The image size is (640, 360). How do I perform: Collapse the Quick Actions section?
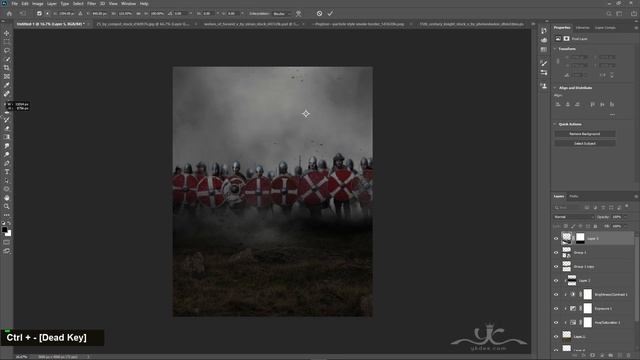pyautogui.click(x=555, y=124)
